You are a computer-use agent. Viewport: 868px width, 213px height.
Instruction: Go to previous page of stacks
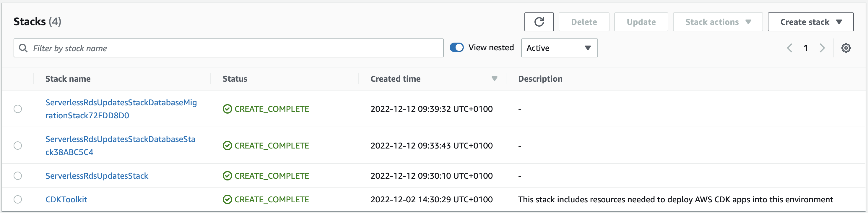click(x=789, y=48)
